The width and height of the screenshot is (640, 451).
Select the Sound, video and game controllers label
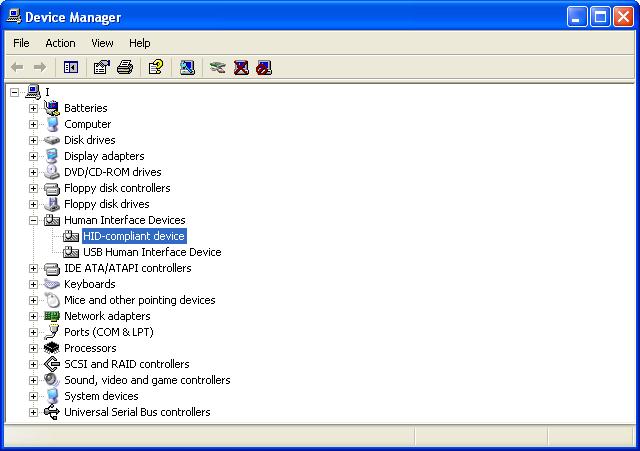[147, 380]
